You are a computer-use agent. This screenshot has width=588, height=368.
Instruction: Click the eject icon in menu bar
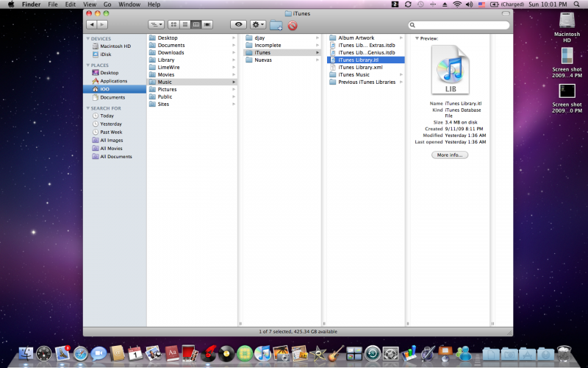tap(445, 4)
